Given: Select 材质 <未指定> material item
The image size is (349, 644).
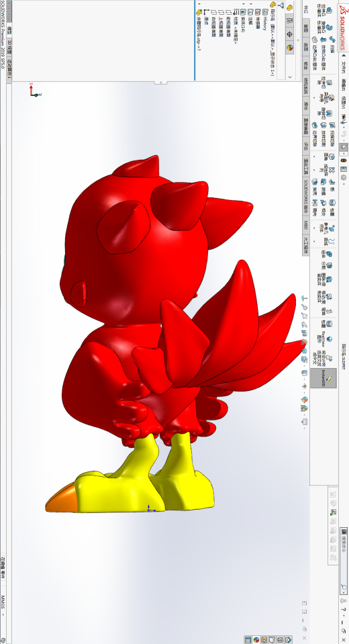Looking at the screenshot, I should point(236,26).
